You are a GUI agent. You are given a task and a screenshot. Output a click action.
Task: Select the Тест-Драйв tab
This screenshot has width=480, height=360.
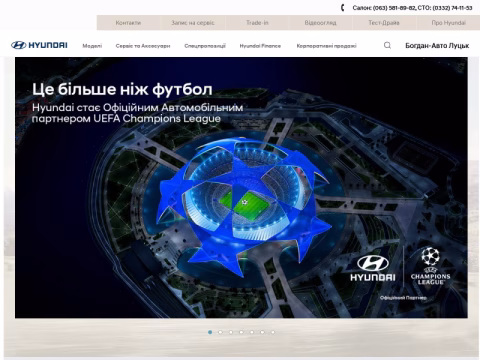coord(384,23)
